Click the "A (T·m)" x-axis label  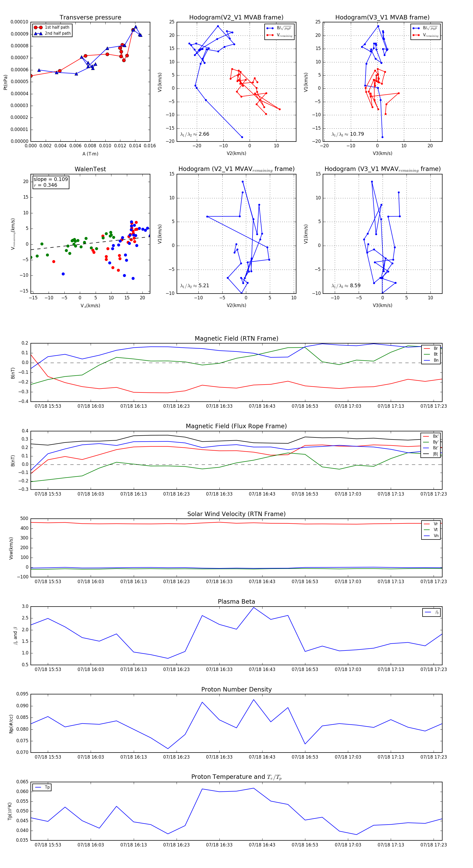click(90, 154)
